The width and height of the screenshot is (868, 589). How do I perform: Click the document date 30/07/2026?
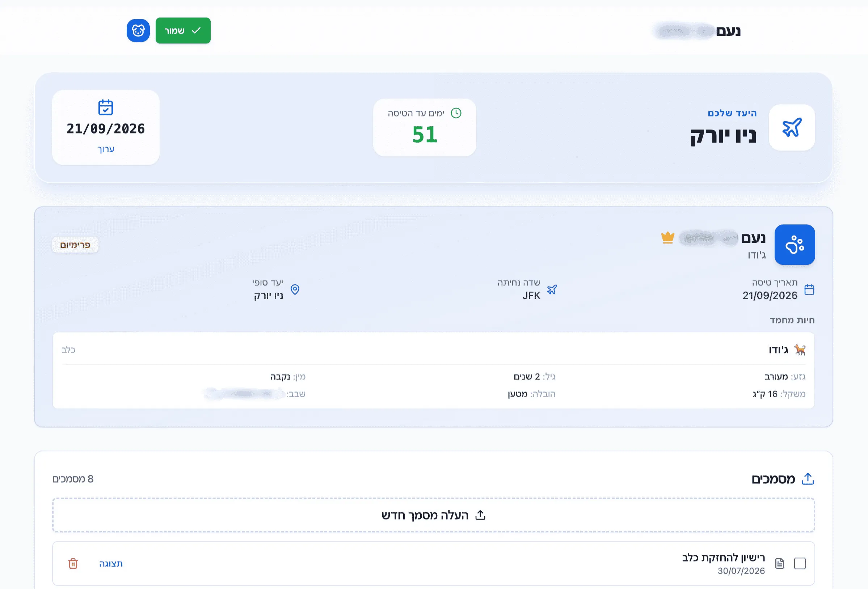[x=741, y=571]
